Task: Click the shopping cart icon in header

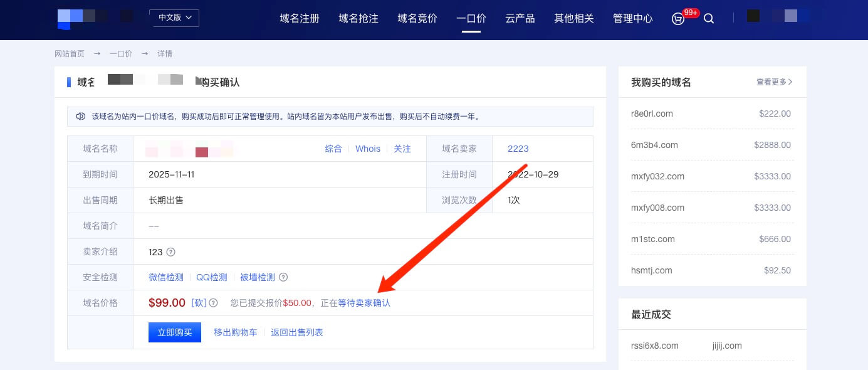Action: tap(677, 19)
